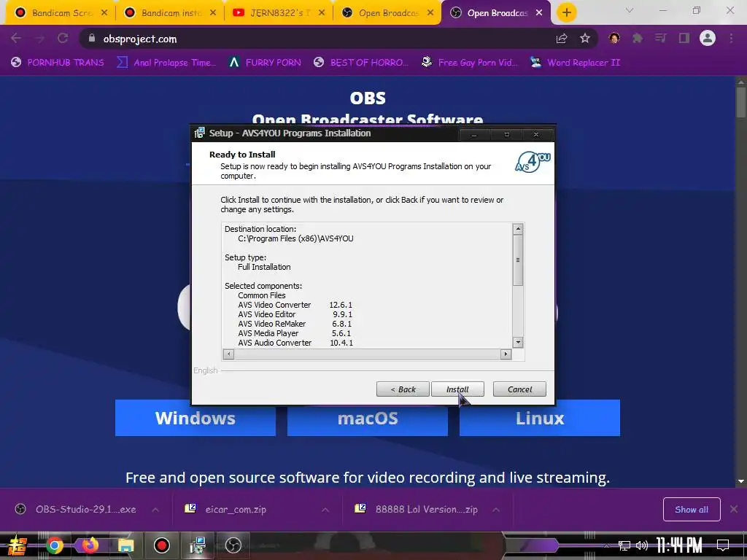
Task: Open Windows Start button on taskbar
Action: coord(18,545)
